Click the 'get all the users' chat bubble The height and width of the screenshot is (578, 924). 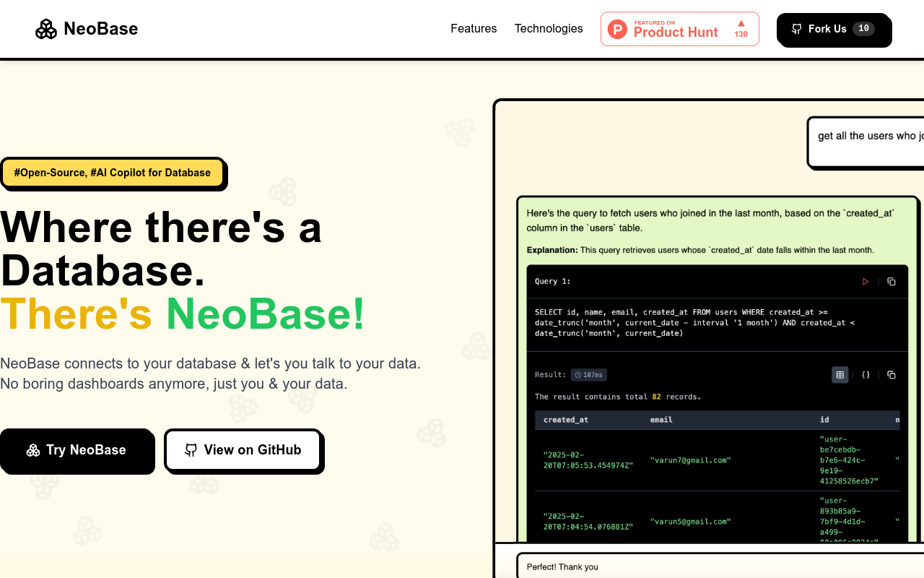coord(866,142)
